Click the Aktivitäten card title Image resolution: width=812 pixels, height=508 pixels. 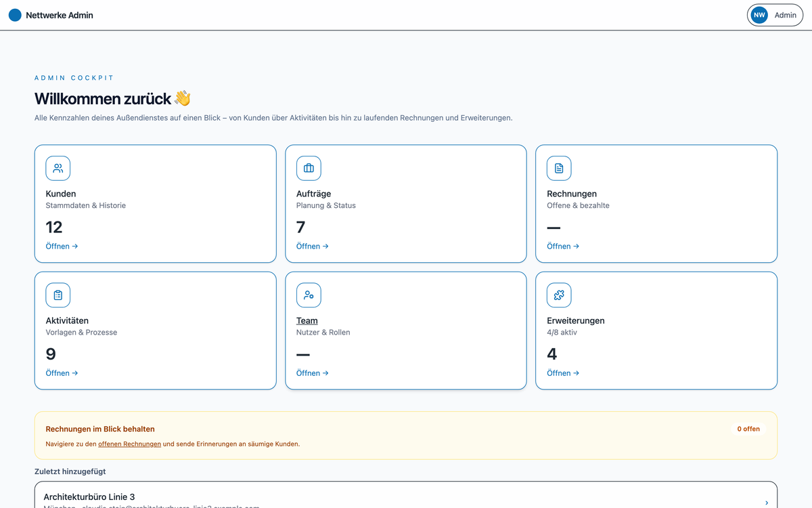[x=67, y=320]
